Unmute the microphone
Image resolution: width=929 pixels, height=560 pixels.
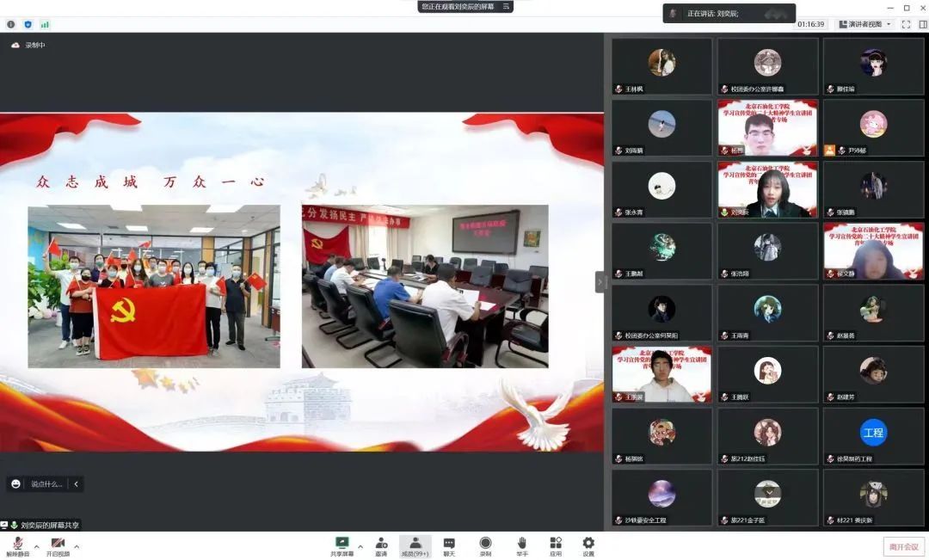17,544
